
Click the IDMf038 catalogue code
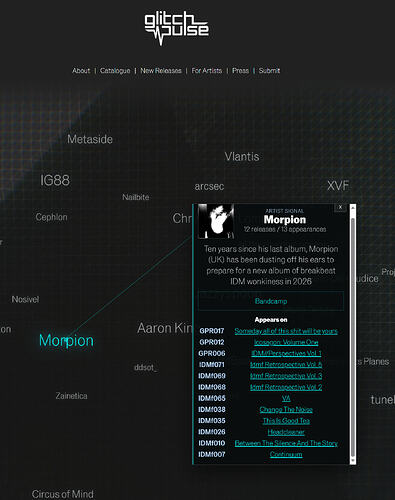tap(212, 410)
